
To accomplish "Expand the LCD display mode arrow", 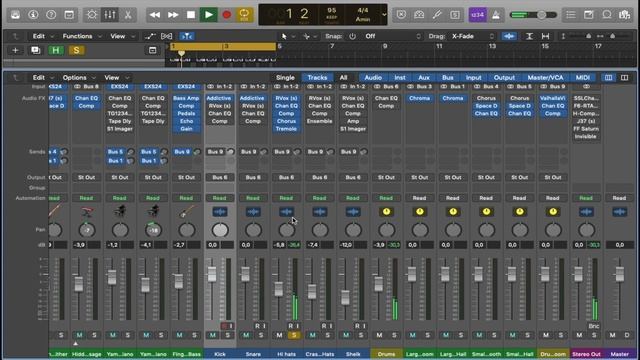I will 384,15.
